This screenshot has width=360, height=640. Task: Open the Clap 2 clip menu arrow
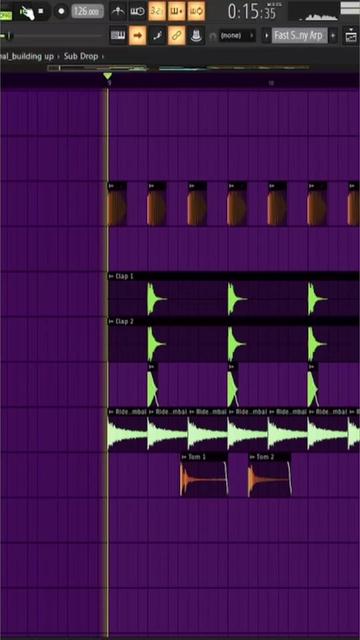(111, 322)
